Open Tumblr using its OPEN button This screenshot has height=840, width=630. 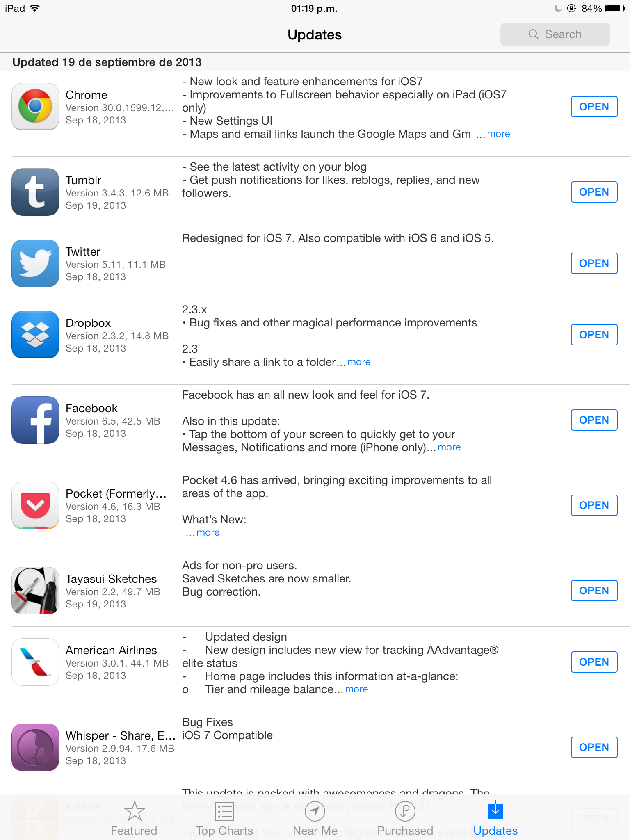point(594,192)
